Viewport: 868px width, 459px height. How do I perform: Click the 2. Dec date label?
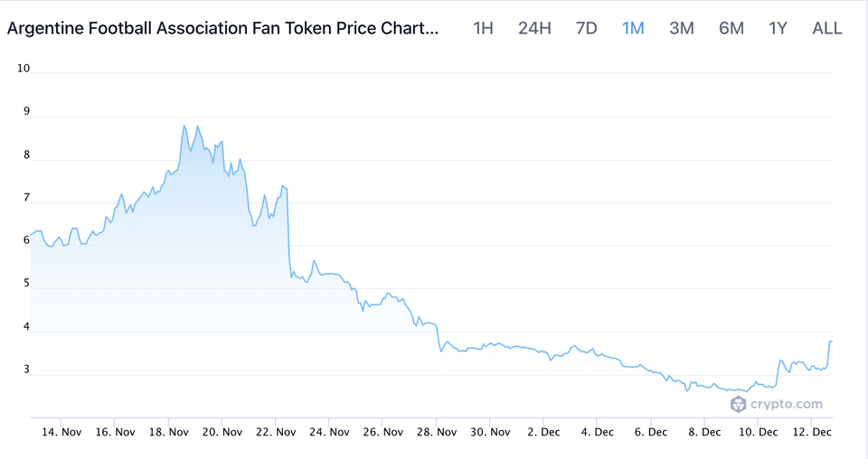(x=542, y=433)
